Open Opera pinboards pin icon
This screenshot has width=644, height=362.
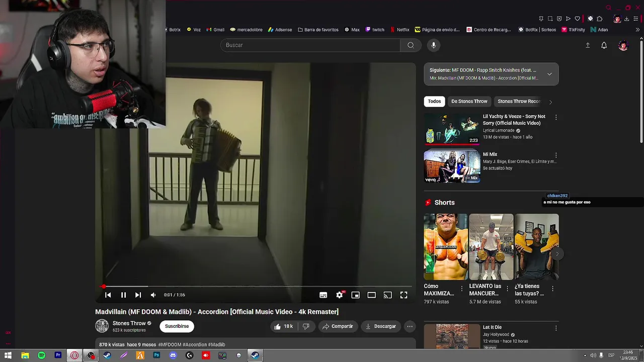(x=541, y=19)
